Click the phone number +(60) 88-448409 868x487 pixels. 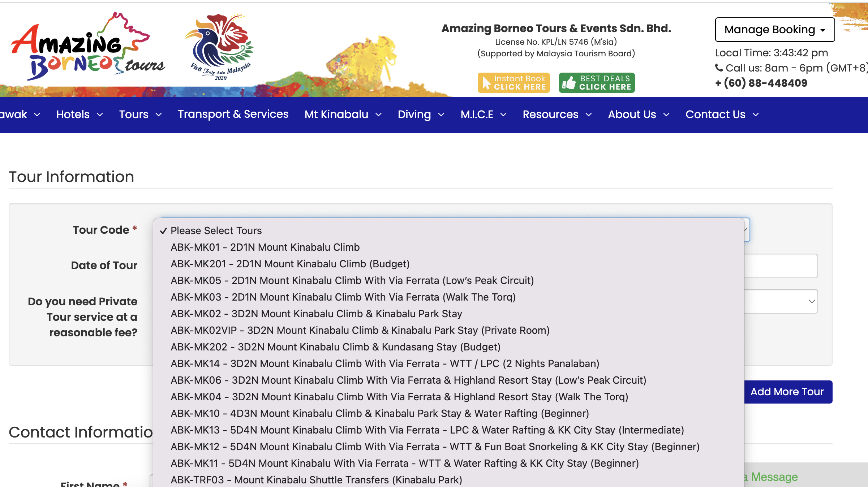pyautogui.click(x=761, y=83)
